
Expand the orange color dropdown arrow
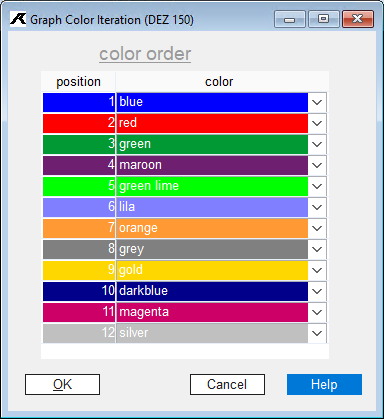(317, 228)
